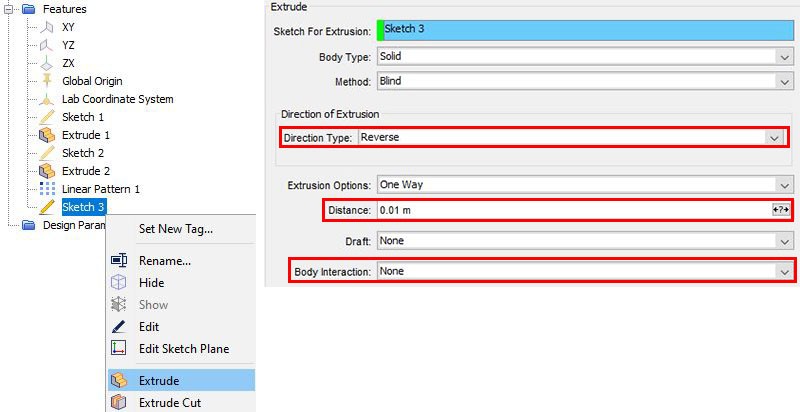Click the Sketch 1 pencil icon
Screen dimensions: 800x412
pos(46,117)
